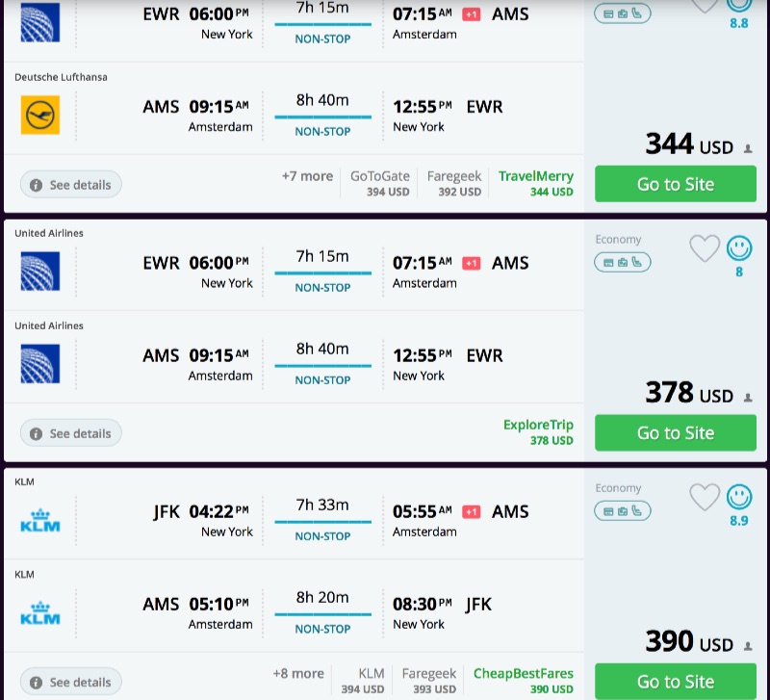Click amenities icons on the 390 USD flight
The image size is (770, 700).
(623, 510)
